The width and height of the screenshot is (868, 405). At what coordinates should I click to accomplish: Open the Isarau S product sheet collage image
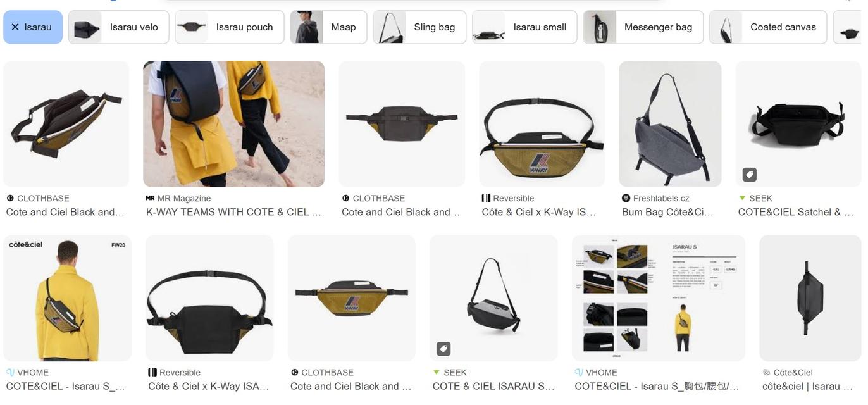click(658, 299)
